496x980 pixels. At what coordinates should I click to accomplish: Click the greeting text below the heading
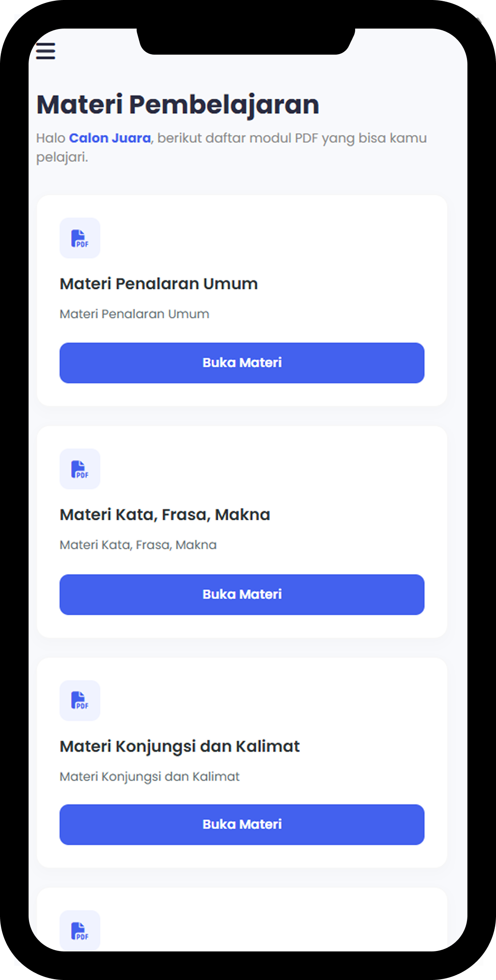231,147
